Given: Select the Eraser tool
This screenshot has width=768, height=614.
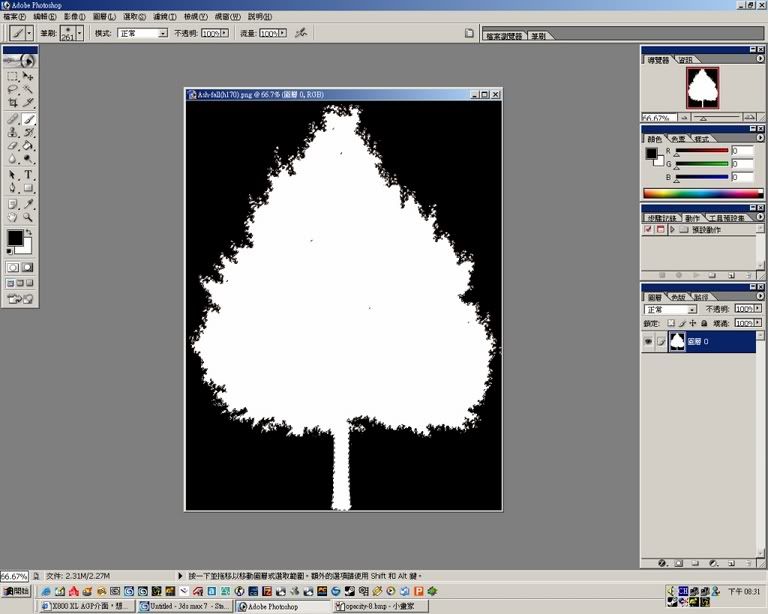Looking at the screenshot, I should pos(13,145).
